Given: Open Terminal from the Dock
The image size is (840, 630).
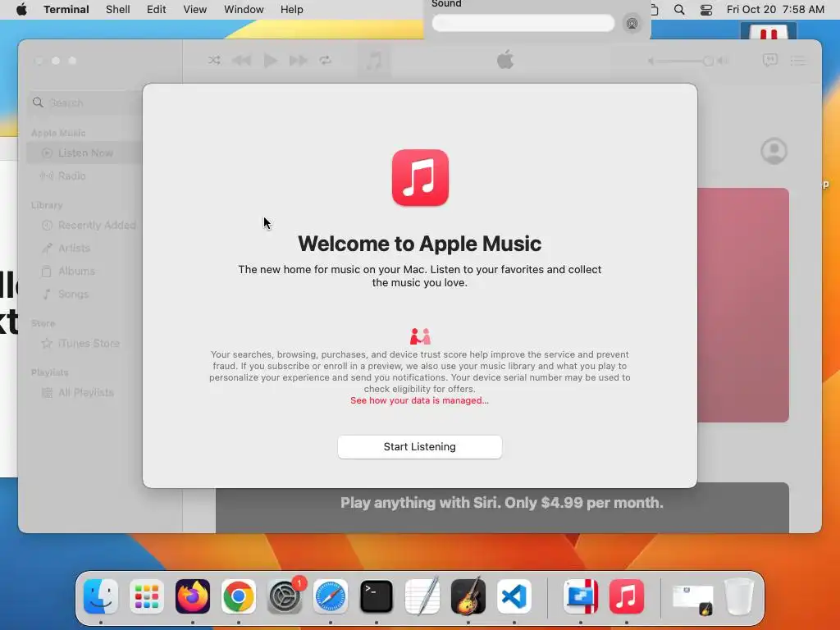Looking at the screenshot, I should click(x=377, y=596).
